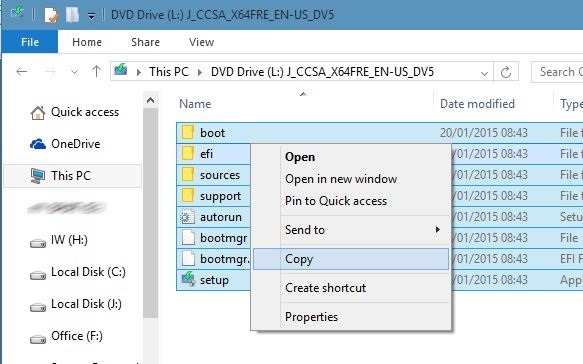Image resolution: width=583 pixels, height=364 pixels.
Task: Choose Create shortcut from the context menu
Action: click(325, 288)
